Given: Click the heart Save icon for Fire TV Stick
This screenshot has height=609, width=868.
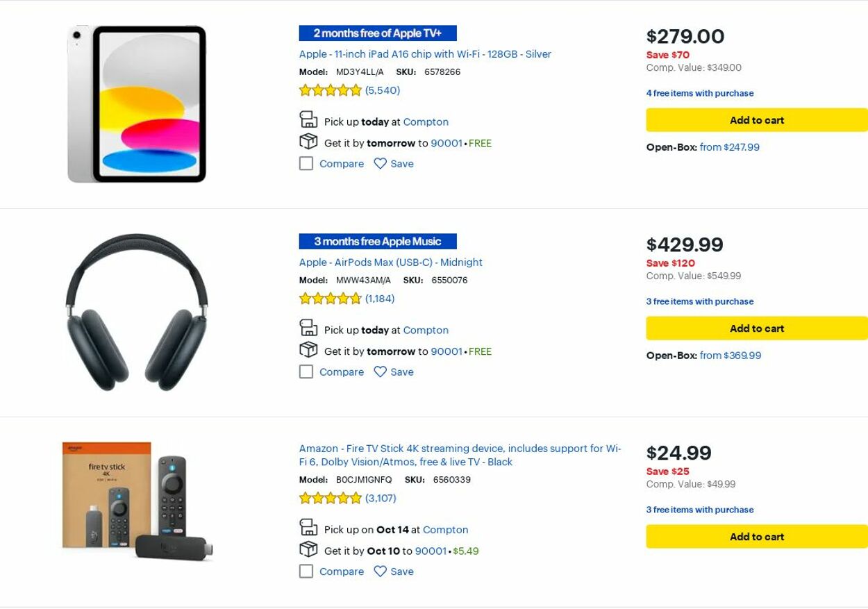Looking at the screenshot, I should click(x=380, y=572).
